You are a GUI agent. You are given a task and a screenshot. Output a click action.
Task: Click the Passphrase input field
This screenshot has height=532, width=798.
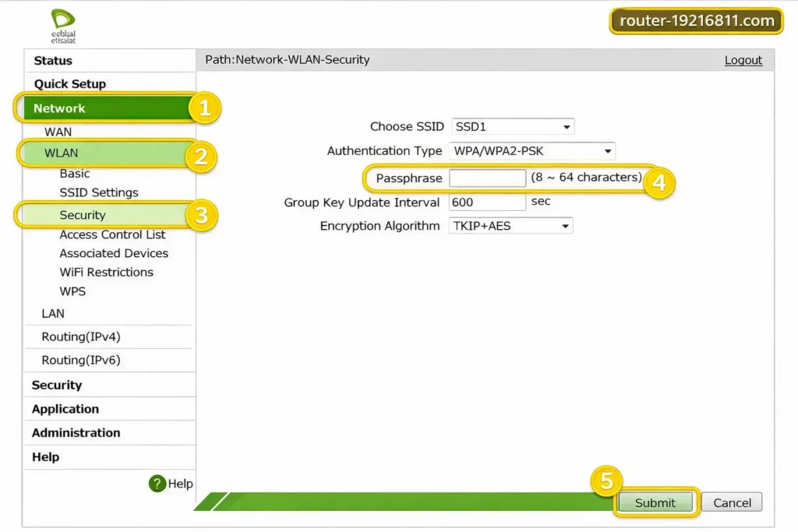pos(488,178)
